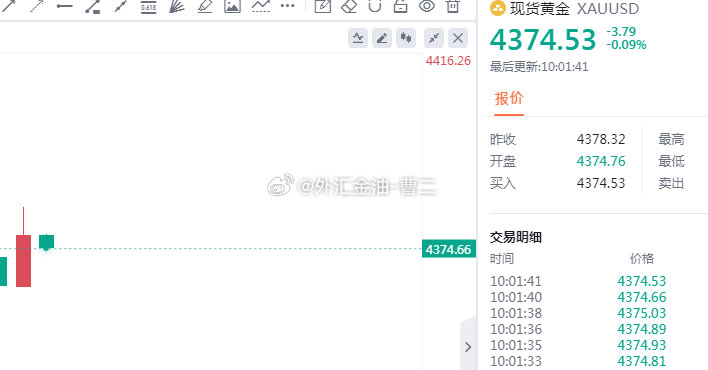Select the 10:01:38 trade row time

(x=516, y=313)
